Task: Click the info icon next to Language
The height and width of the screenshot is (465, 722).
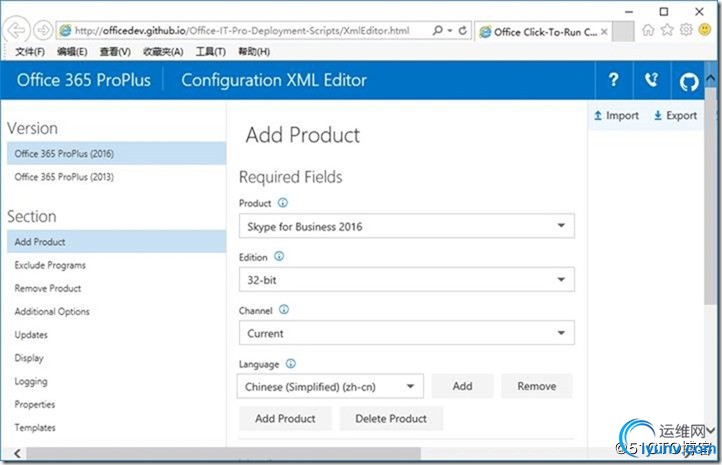Action: [291, 364]
